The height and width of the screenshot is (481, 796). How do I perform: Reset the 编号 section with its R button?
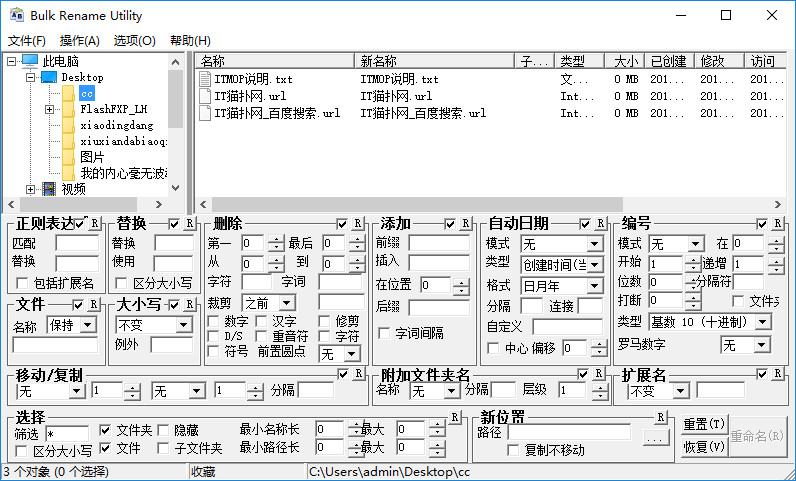777,223
